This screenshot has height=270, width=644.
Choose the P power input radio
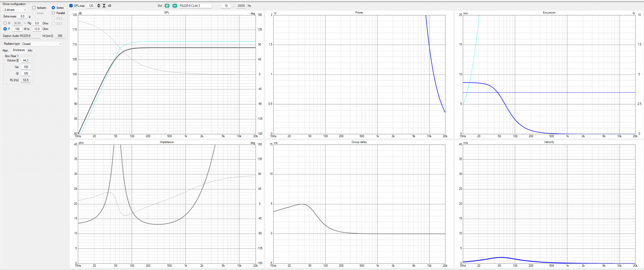pyautogui.click(x=5, y=29)
